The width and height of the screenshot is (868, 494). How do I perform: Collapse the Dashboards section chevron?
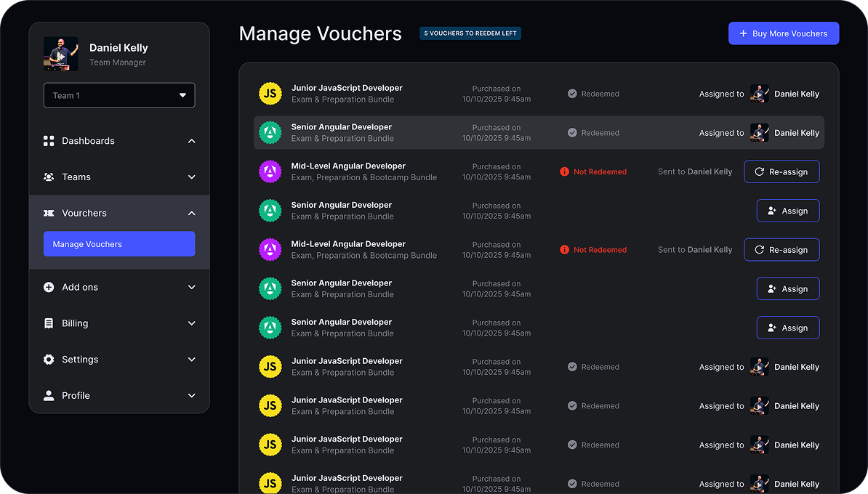point(191,141)
